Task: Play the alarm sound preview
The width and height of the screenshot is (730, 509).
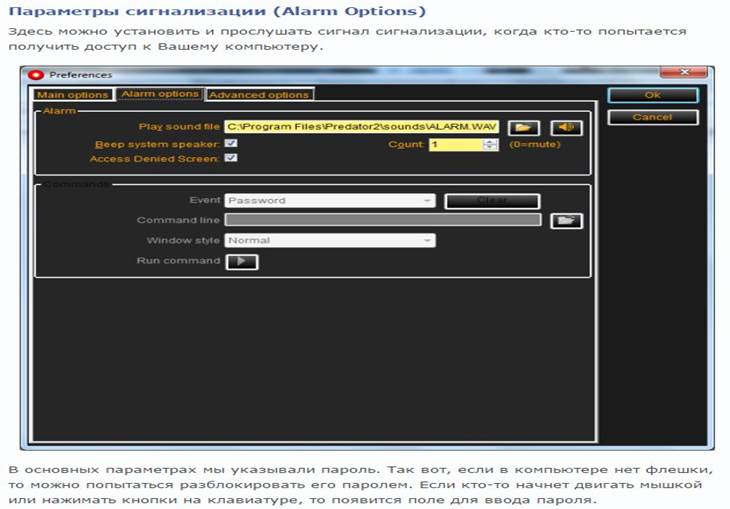Action: [x=566, y=127]
